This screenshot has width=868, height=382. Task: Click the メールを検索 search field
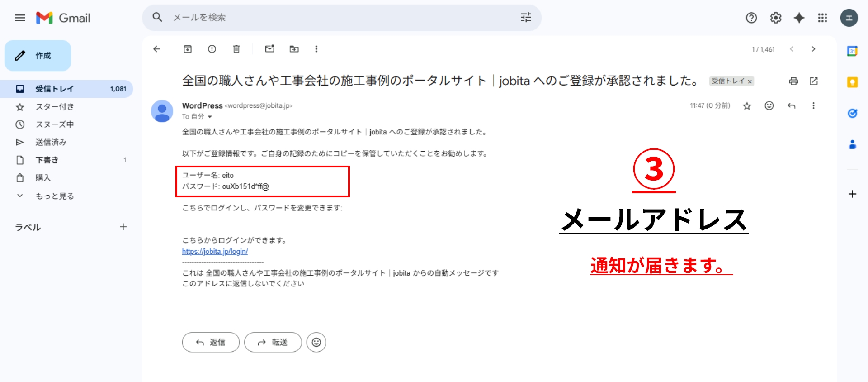coord(316,18)
